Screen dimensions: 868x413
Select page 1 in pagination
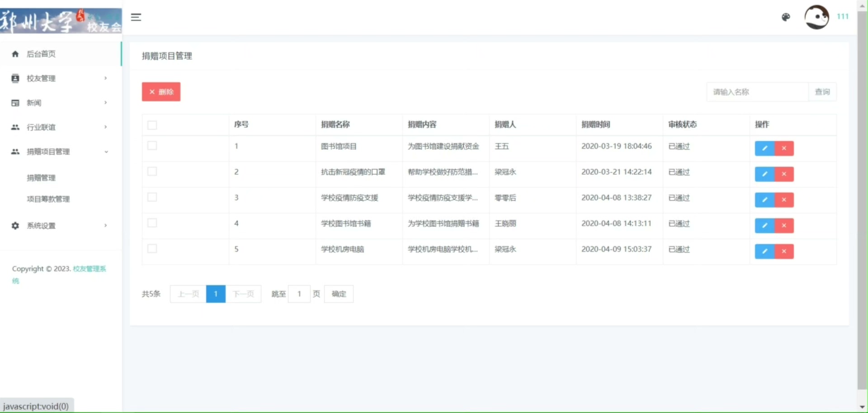pos(216,294)
